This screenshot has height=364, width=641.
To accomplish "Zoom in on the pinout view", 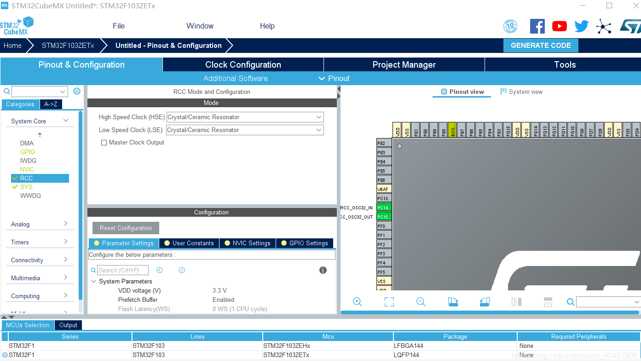I will tap(357, 302).
